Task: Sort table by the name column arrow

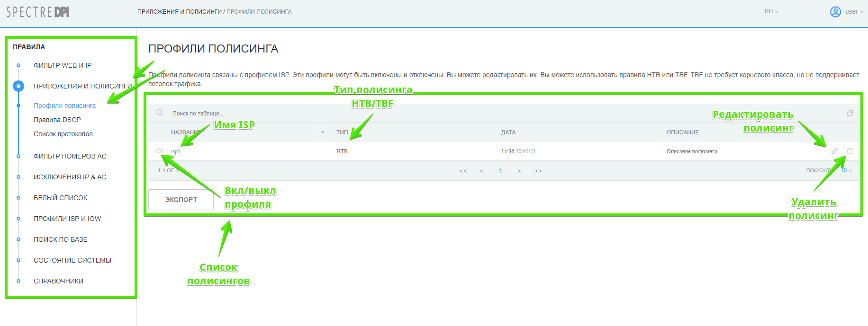Action: tap(323, 132)
